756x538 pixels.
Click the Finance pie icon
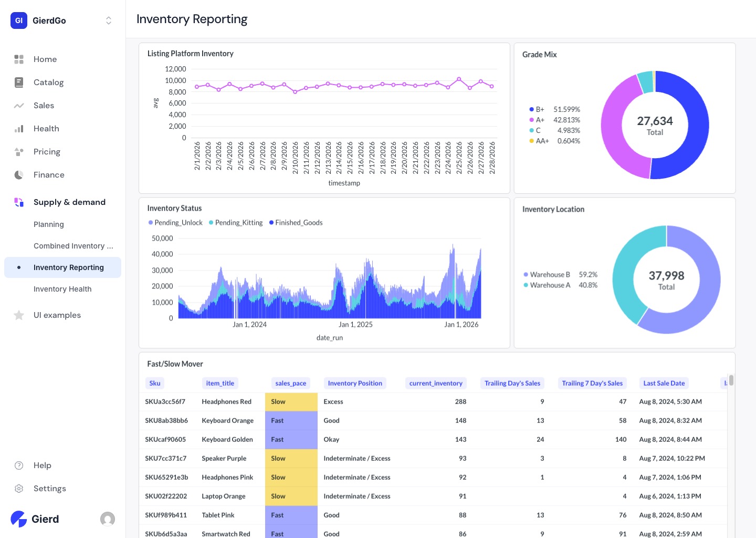click(x=19, y=175)
